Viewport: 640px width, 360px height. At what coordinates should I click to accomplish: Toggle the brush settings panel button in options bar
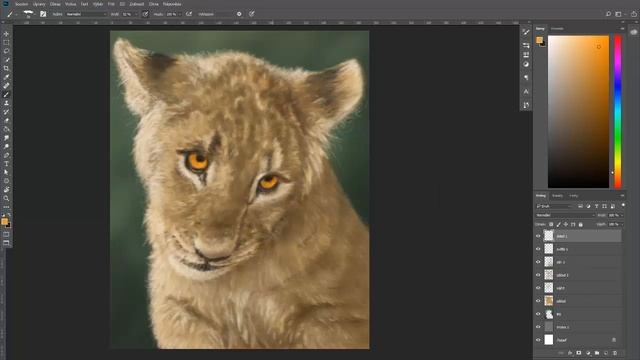[x=43, y=14]
